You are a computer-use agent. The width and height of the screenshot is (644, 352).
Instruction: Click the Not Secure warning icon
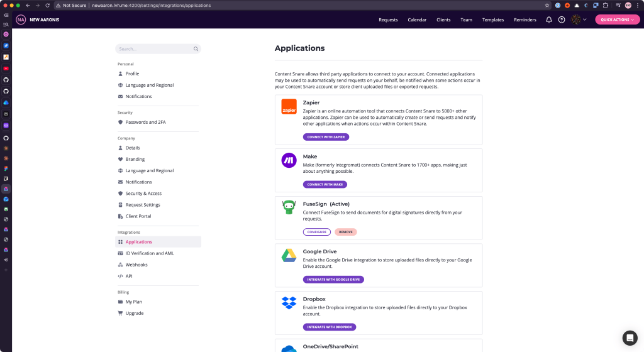coord(58,5)
